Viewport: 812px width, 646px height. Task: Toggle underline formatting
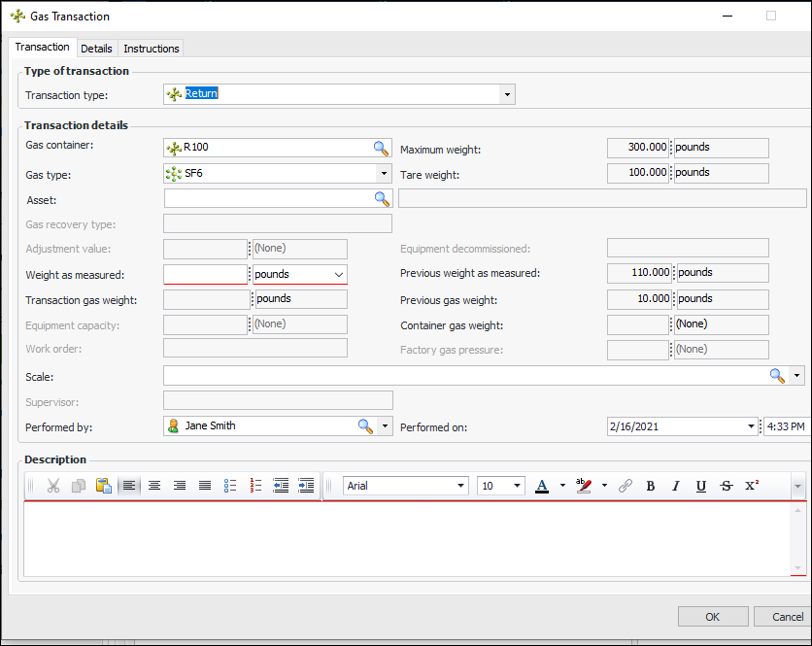[700, 486]
